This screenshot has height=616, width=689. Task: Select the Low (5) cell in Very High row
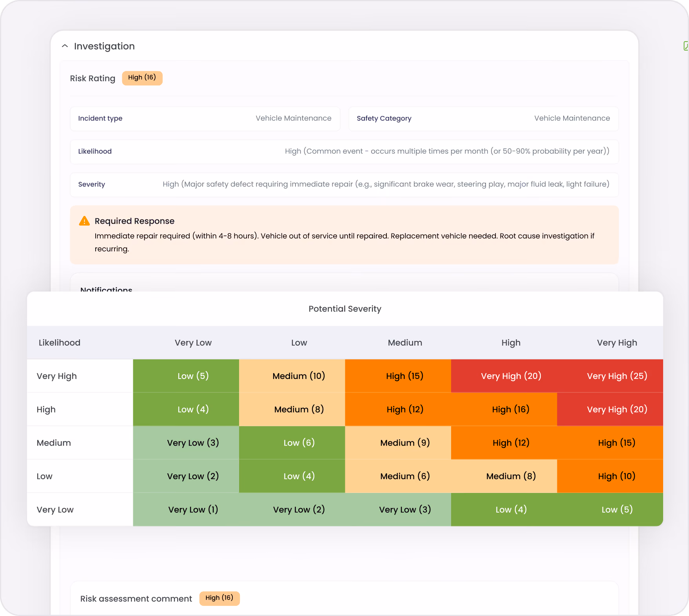click(186, 376)
